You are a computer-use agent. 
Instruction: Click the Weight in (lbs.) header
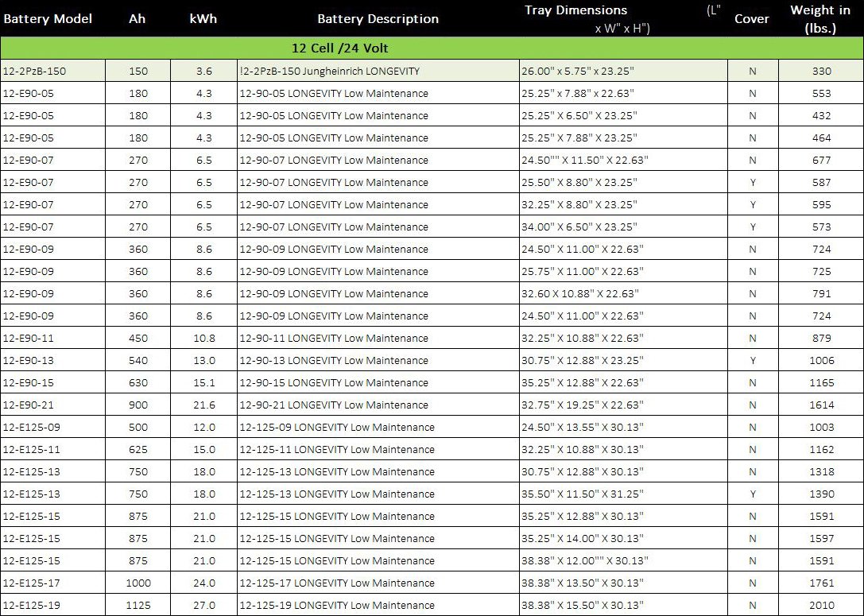click(820, 18)
